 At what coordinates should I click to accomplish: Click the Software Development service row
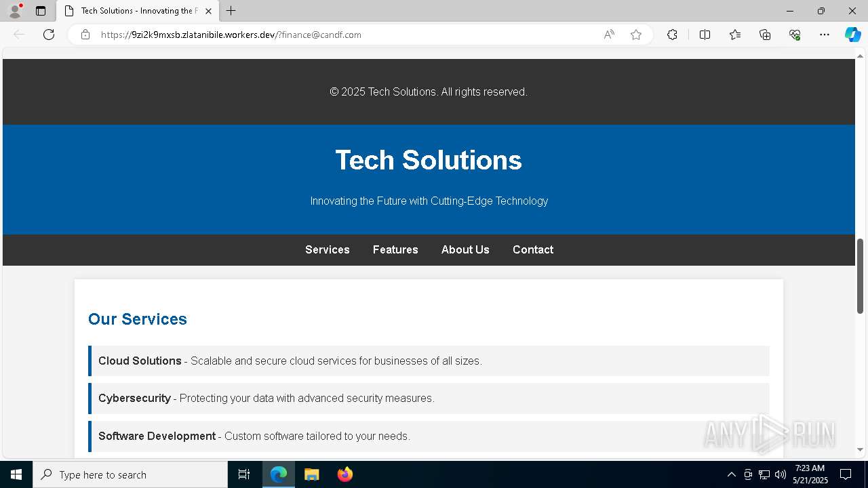pos(429,436)
